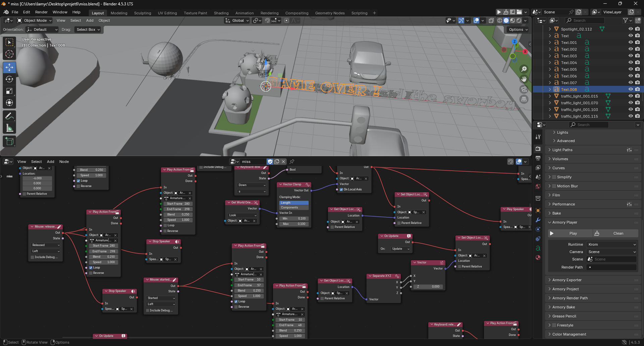Click the Add Cube tool icon
This screenshot has height=346, width=644.
tap(9, 141)
